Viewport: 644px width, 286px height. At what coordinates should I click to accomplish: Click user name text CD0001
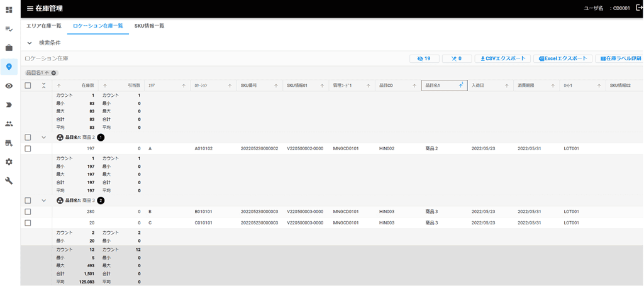(621, 8)
